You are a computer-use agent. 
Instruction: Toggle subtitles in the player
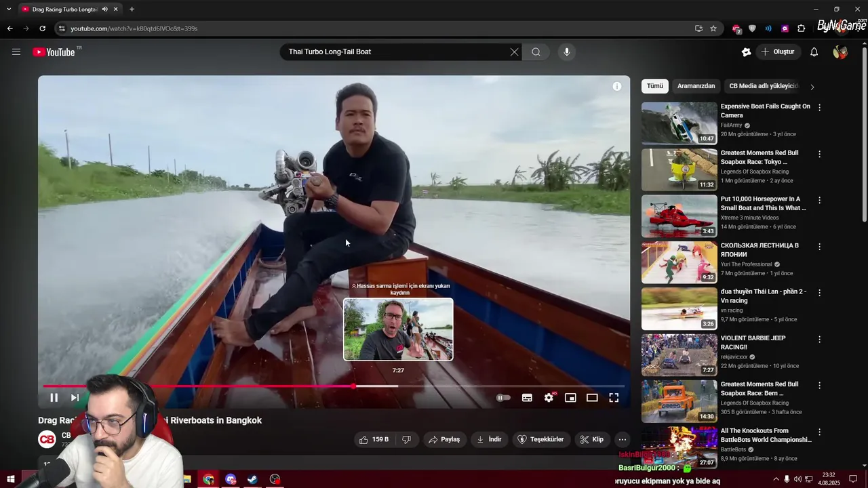point(527,398)
